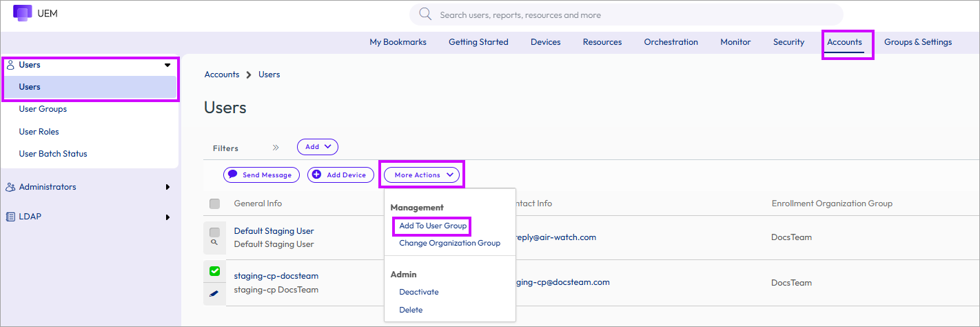Image resolution: width=980 pixels, height=327 pixels.
Task: Open the Default Staging User link
Action: 274,231
